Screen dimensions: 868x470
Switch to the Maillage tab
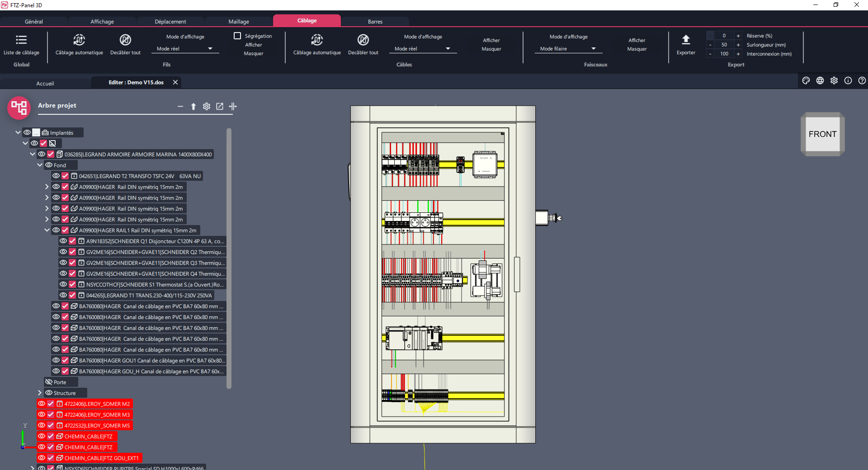(238, 22)
